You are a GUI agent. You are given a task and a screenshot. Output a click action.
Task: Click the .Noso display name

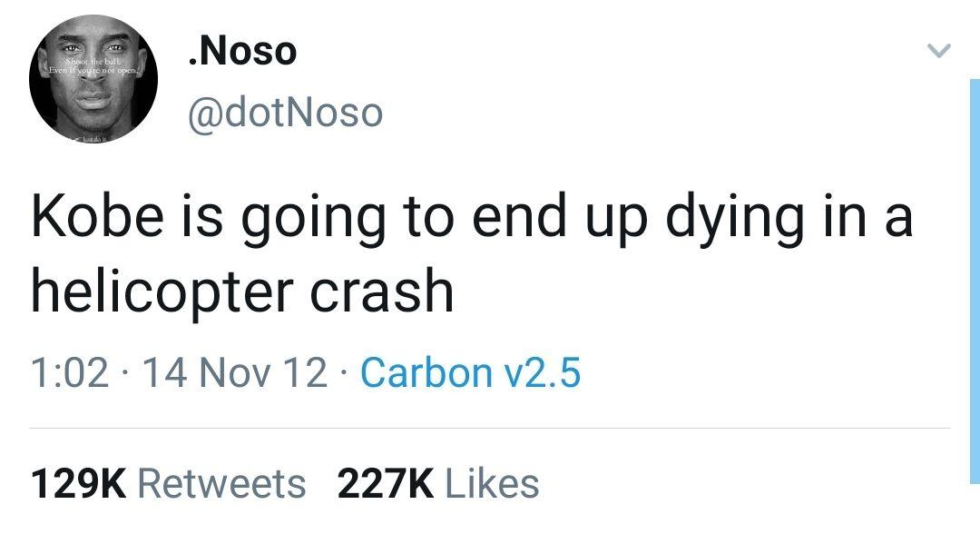coord(240,50)
